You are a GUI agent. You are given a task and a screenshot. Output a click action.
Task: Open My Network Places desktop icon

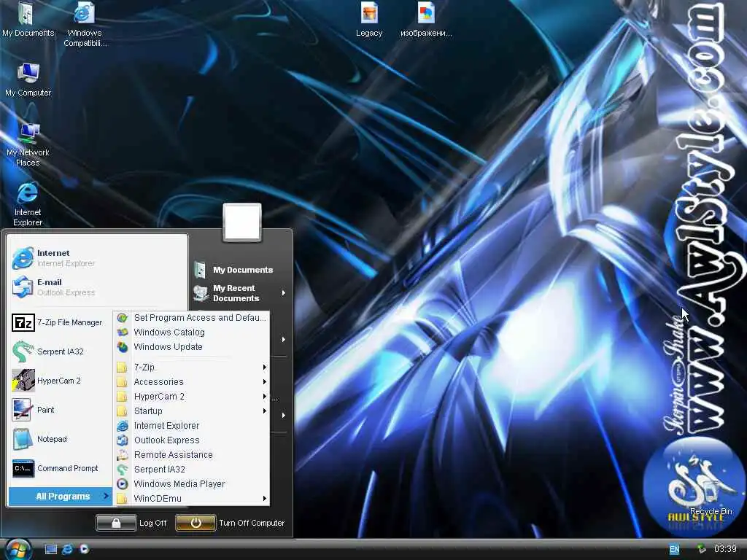(x=28, y=144)
